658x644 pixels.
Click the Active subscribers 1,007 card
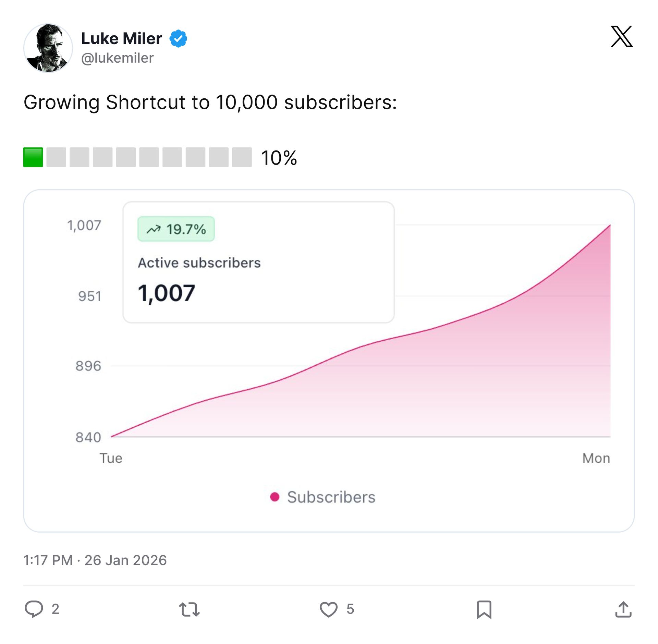(x=258, y=262)
